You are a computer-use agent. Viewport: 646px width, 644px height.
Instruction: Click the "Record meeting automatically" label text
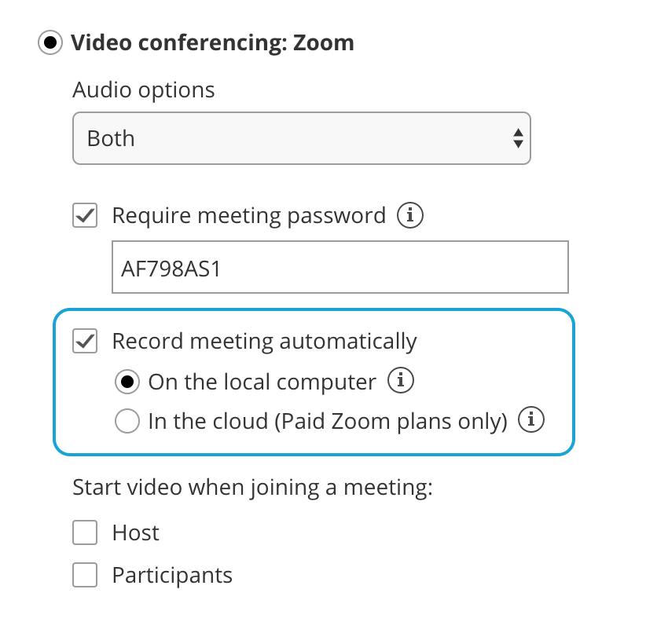[264, 341]
